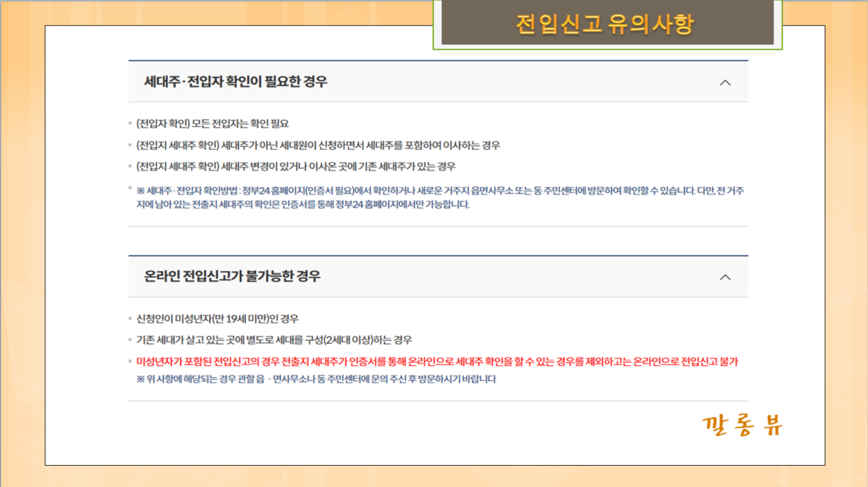
Task: Collapse the 온라인 전입신고가 불가능한 경우 chevron
Action: 725,277
